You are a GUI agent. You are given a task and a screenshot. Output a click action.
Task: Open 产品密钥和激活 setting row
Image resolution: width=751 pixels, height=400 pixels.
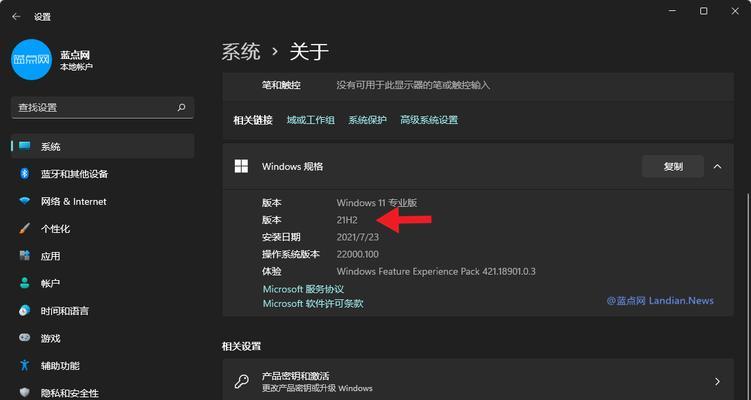coord(478,381)
